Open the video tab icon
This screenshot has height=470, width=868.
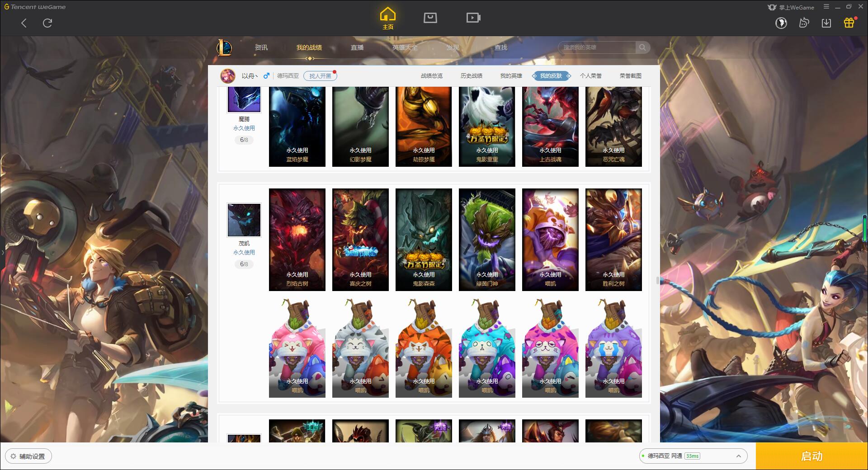[473, 18]
